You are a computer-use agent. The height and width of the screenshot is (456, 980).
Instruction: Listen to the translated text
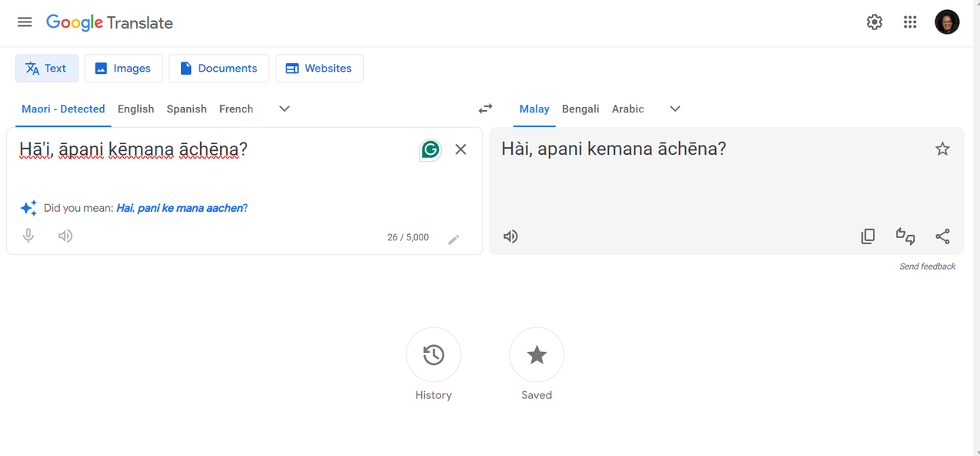coord(510,236)
